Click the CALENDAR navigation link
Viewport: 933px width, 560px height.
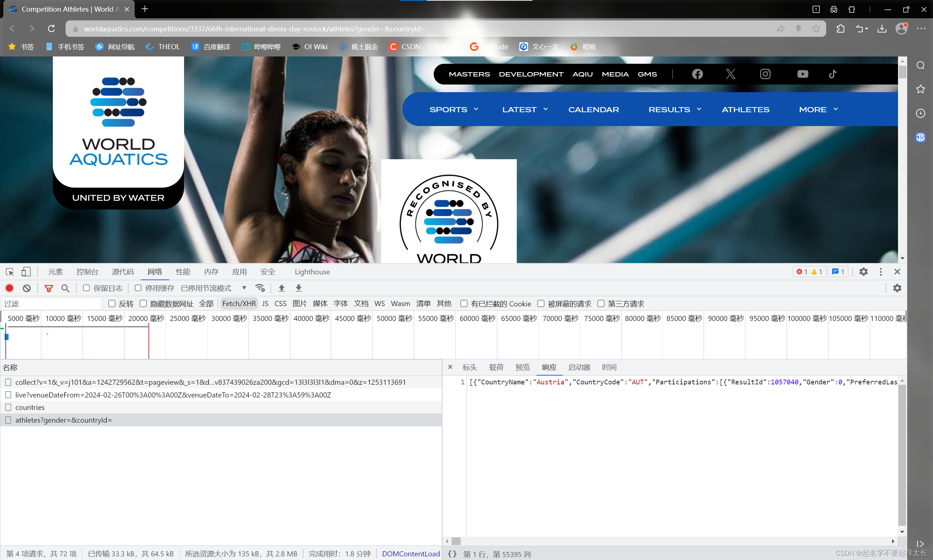593,109
